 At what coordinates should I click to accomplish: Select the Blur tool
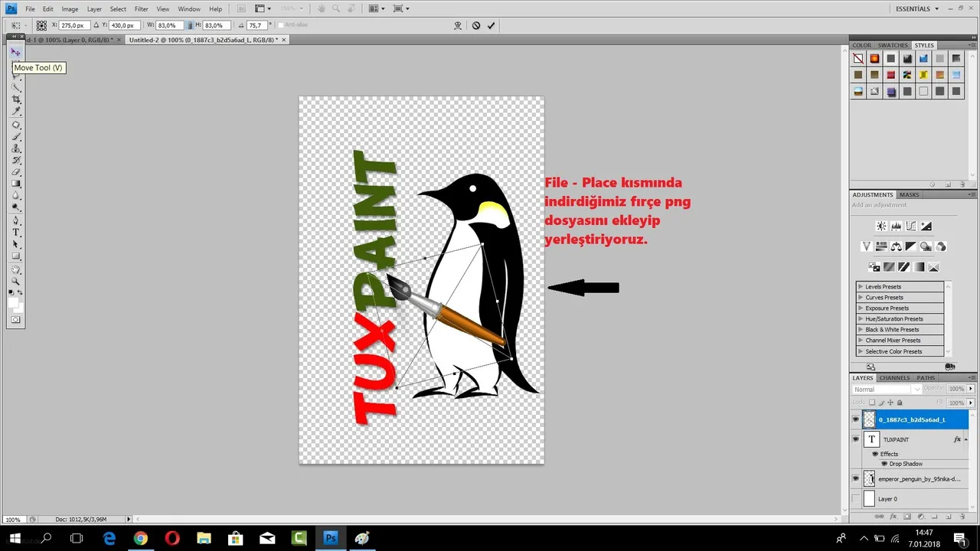(x=15, y=196)
